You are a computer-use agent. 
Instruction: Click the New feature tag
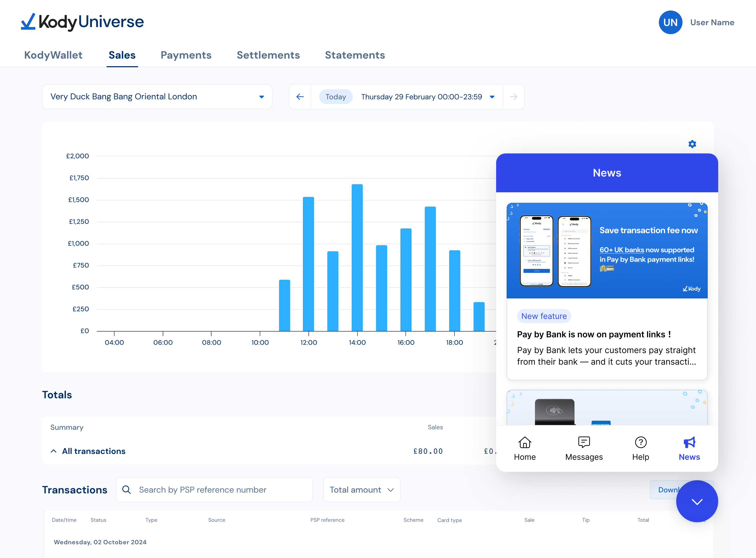[x=544, y=316]
